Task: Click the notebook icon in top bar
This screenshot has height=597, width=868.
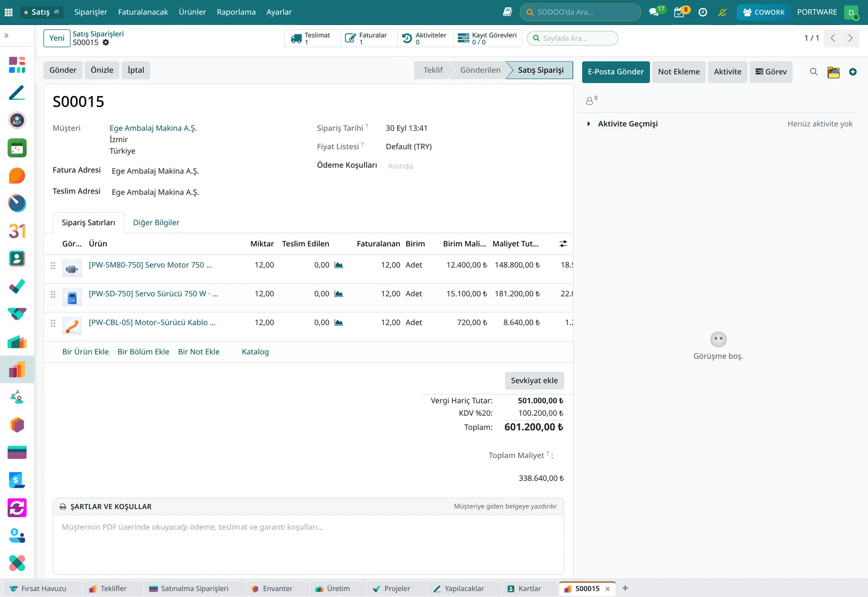Action: (507, 12)
